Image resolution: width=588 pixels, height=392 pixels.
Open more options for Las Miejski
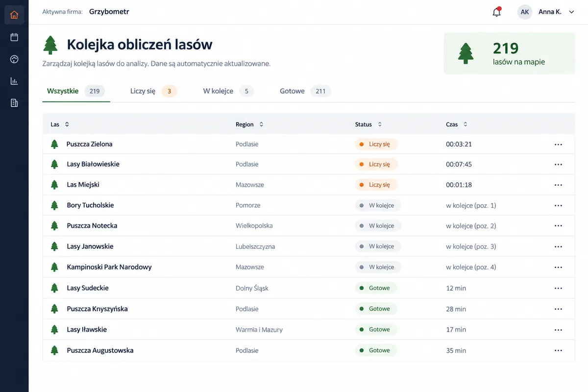(x=558, y=185)
